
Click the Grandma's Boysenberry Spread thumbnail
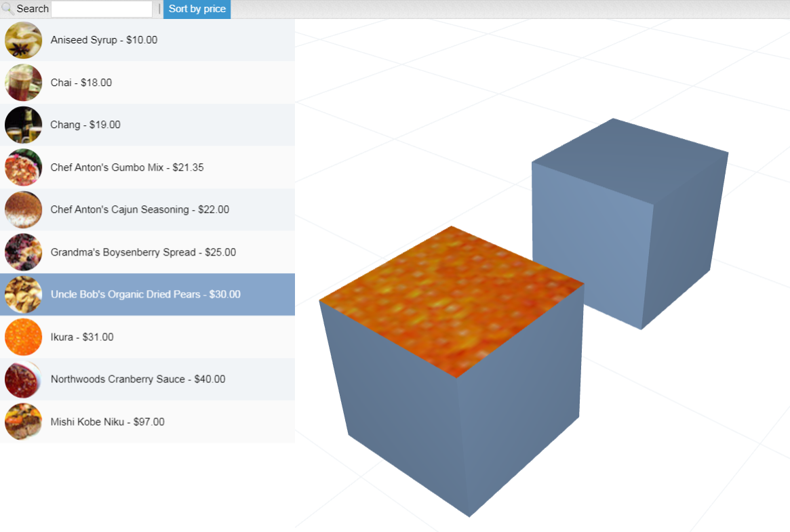22,251
